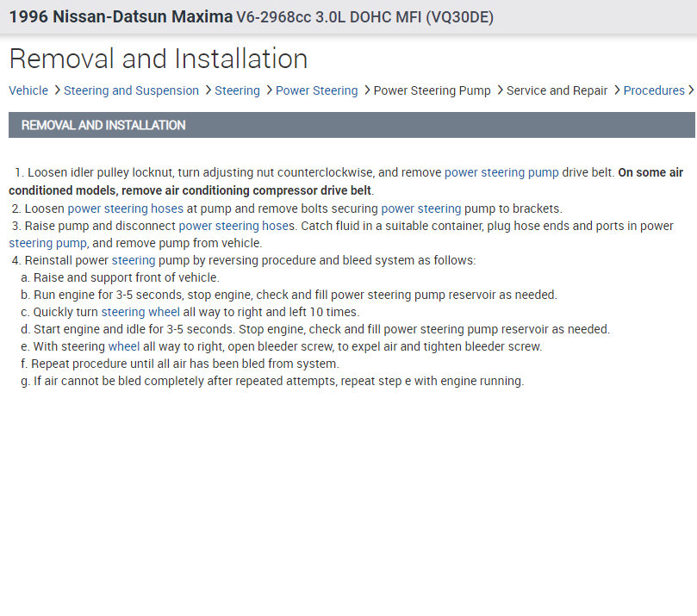This screenshot has height=616, width=697.
Task: Go to Steering and Suspension breadcrumb
Action: (131, 90)
